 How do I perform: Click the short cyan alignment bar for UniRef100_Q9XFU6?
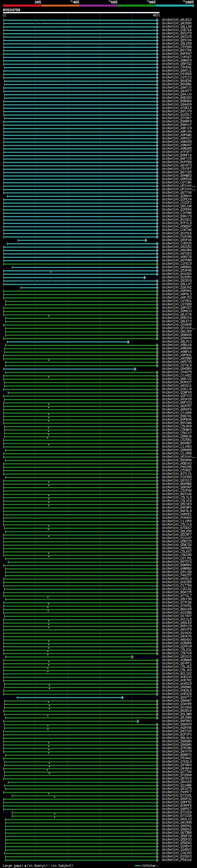[82, 240]
